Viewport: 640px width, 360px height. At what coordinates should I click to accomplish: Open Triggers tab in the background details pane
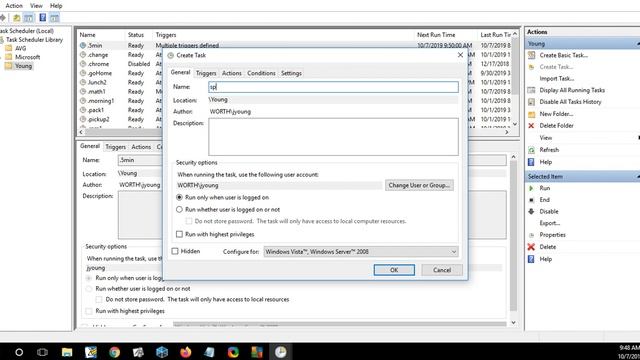pyautogui.click(x=116, y=147)
